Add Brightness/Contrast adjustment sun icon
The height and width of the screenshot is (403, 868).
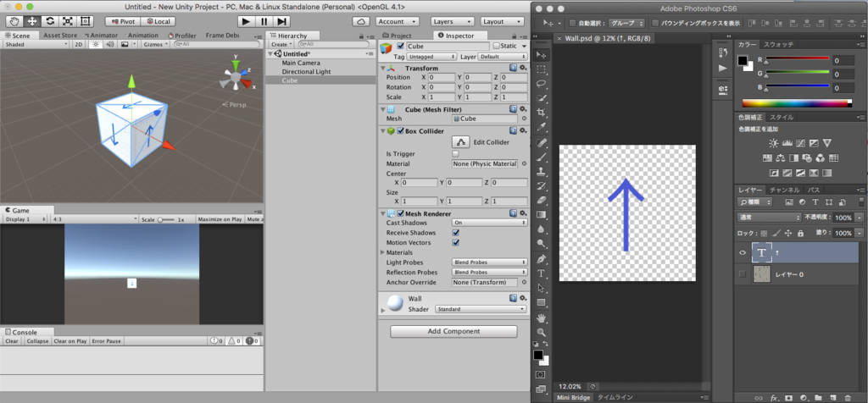point(773,143)
